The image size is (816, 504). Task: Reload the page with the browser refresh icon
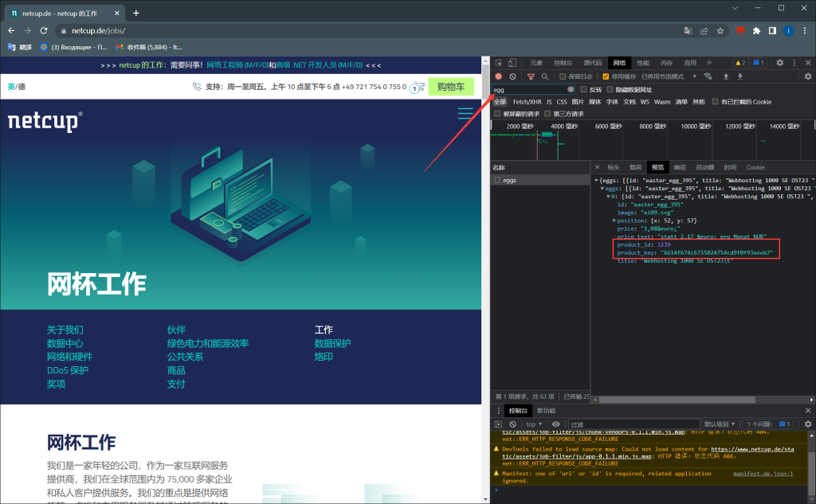click(44, 31)
